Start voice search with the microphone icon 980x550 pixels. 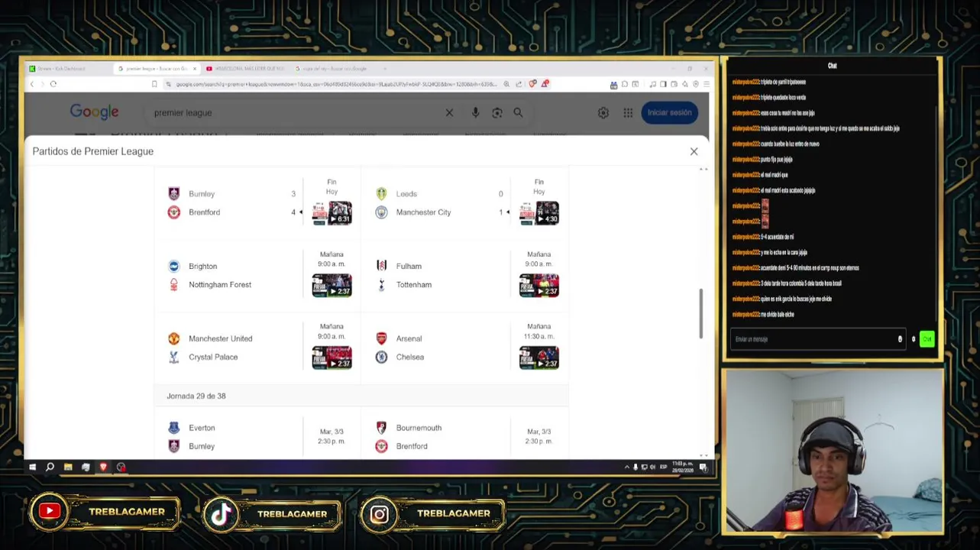[x=475, y=112]
